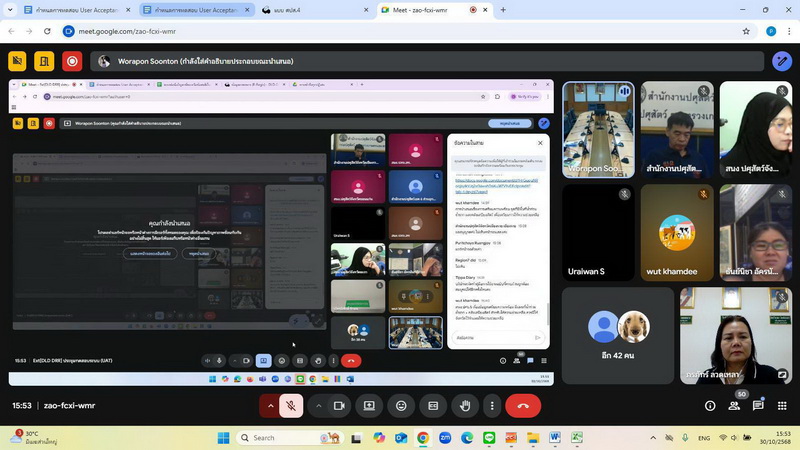
Task: Toggle the camera on or off
Action: 339,406
